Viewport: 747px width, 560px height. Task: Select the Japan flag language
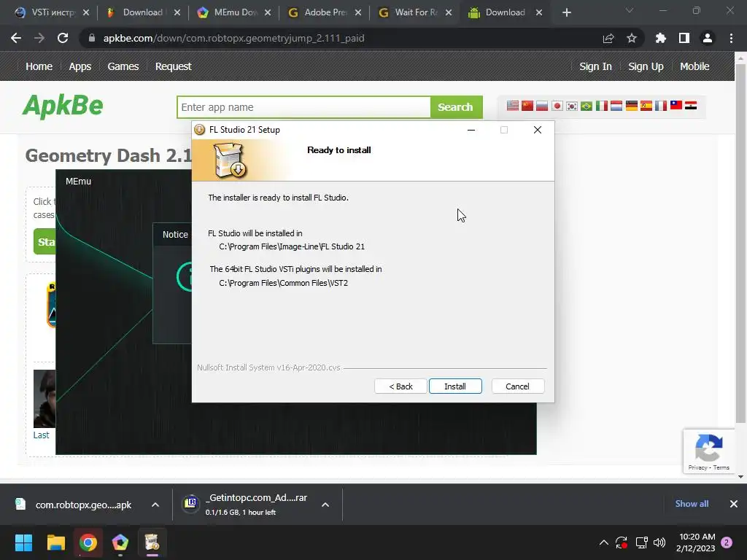pos(557,106)
